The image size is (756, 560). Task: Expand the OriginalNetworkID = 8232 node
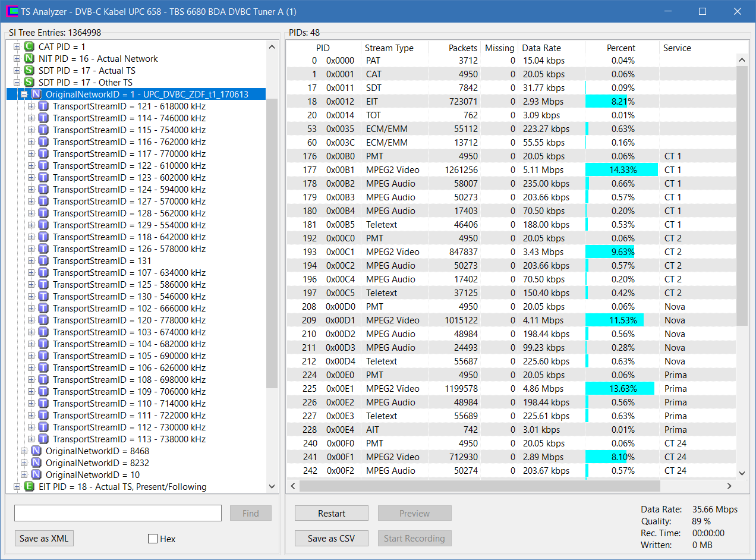24,463
